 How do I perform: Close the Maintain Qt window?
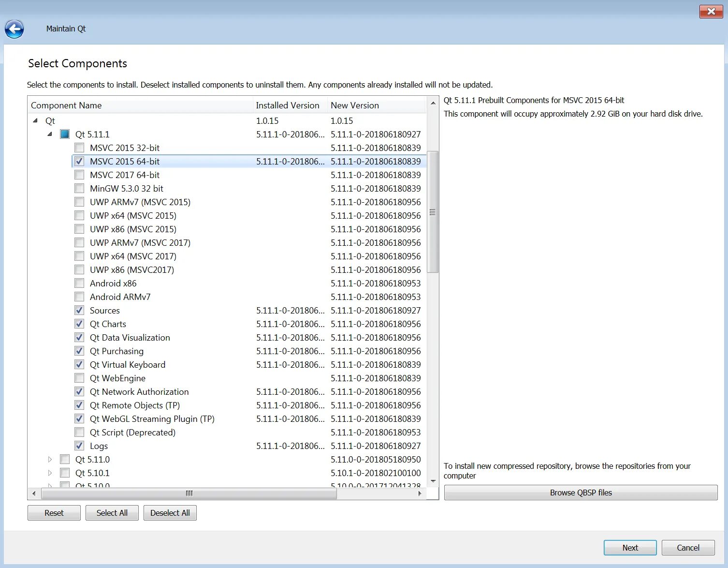[x=711, y=11]
